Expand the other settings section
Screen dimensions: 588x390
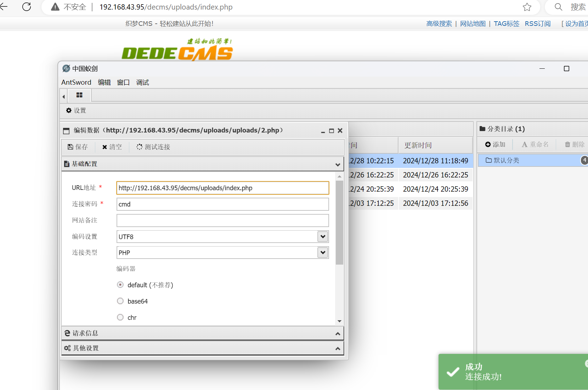[x=203, y=348]
